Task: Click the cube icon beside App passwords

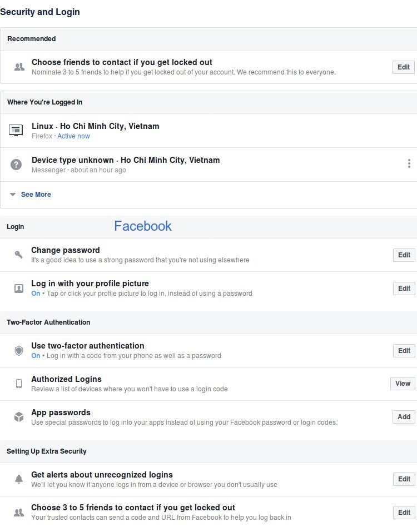Action: [x=19, y=416]
